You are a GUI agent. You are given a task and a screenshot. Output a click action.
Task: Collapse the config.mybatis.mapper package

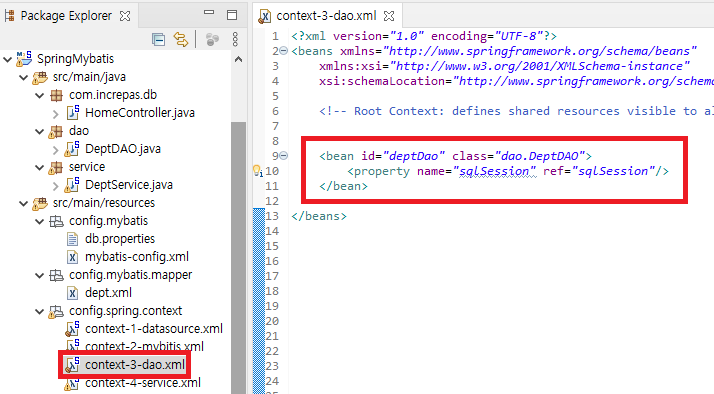point(40,276)
